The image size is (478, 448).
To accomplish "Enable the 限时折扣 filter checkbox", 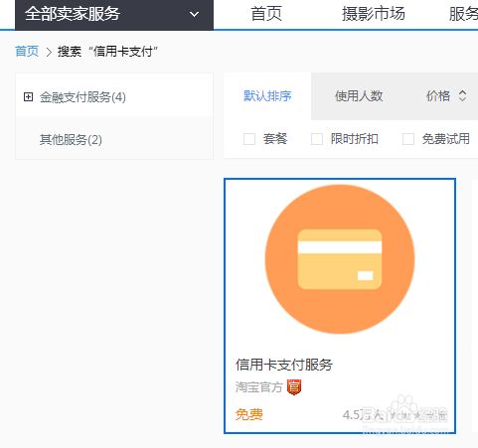I will (x=317, y=139).
